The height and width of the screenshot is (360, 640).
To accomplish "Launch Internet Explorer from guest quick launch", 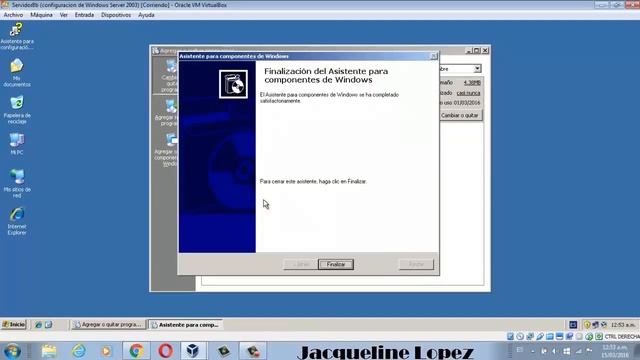I will (x=38, y=324).
